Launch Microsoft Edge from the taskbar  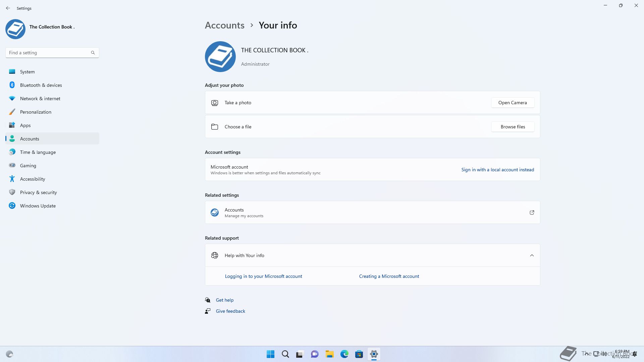tap(344, 354)
